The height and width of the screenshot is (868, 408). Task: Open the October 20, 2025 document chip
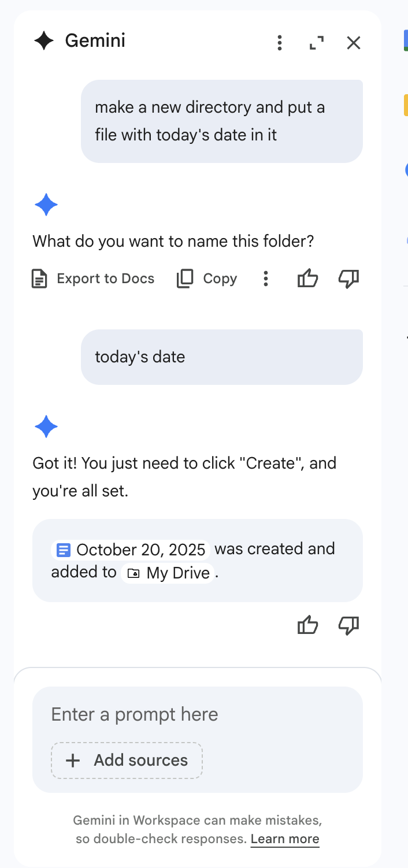pyautogui.click(x=132, y=550)
